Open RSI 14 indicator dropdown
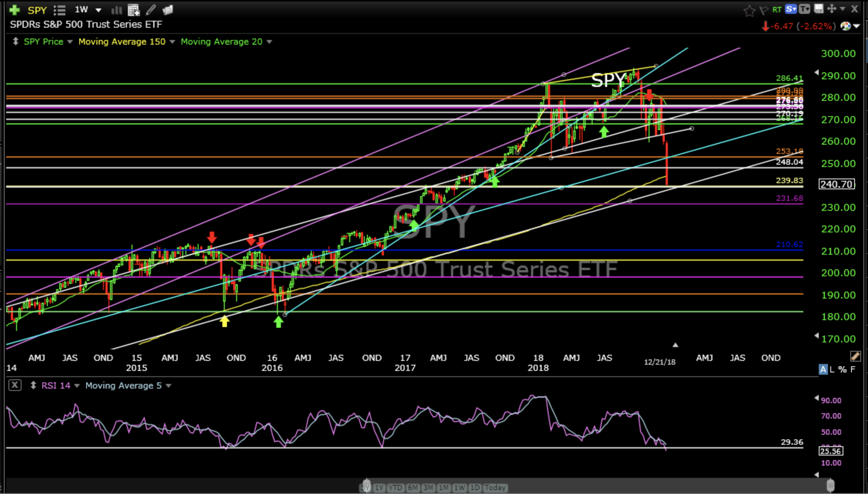 [77, 386]
